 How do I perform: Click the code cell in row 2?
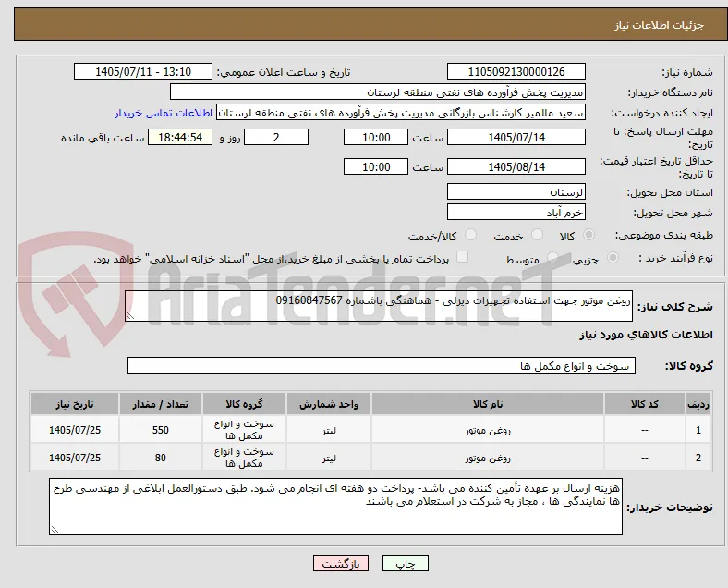(x=645, y=458)
